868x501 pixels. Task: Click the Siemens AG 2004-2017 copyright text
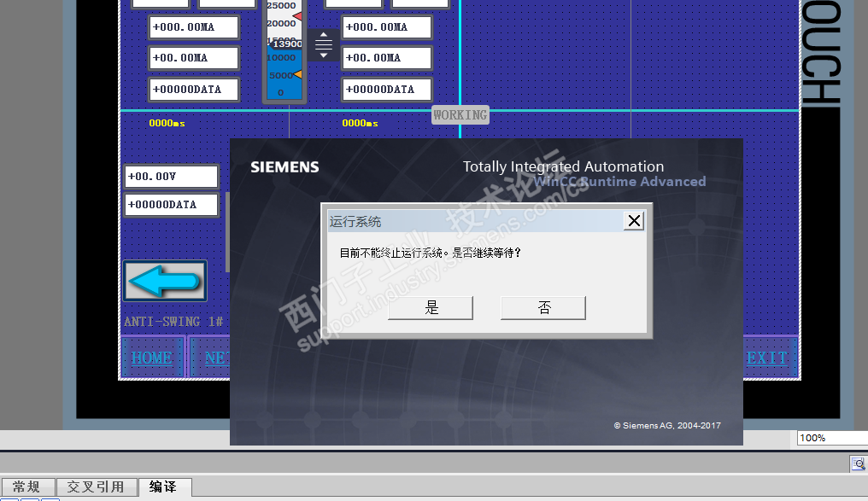[667, 425]
